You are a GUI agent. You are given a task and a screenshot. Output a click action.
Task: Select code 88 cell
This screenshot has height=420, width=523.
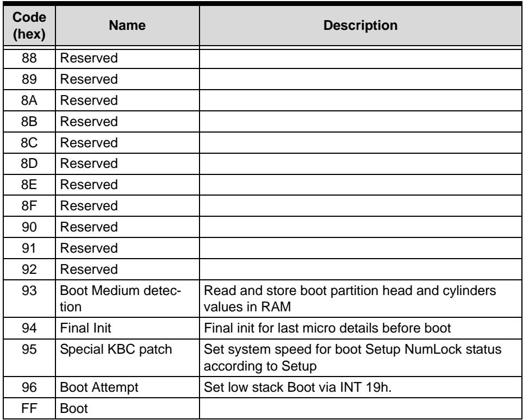pos(29,58)
